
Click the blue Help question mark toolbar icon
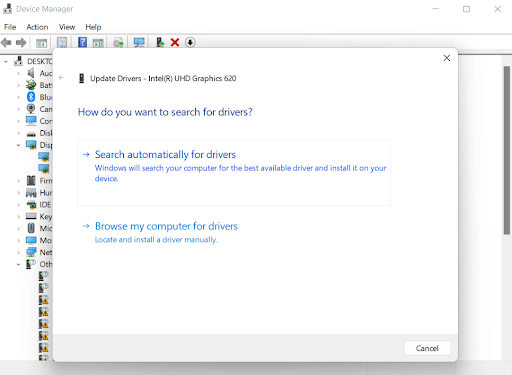pyautogui.click(x=82, y=42)
